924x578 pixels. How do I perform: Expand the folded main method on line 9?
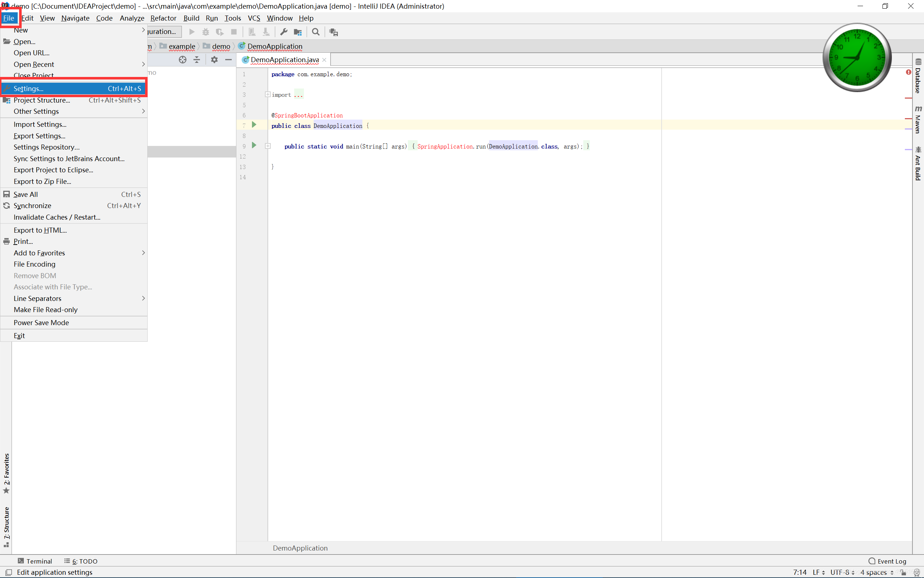(x=268, y=146)
